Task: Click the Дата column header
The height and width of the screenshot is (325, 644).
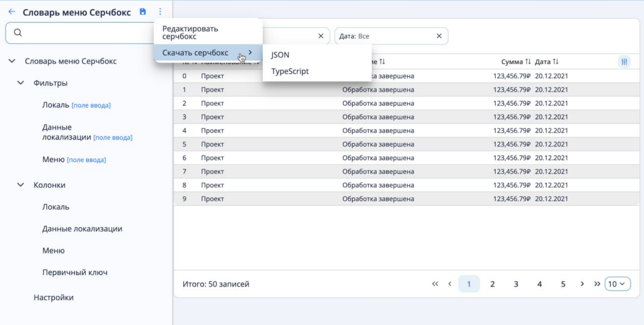Action: (x=542, y=62)
